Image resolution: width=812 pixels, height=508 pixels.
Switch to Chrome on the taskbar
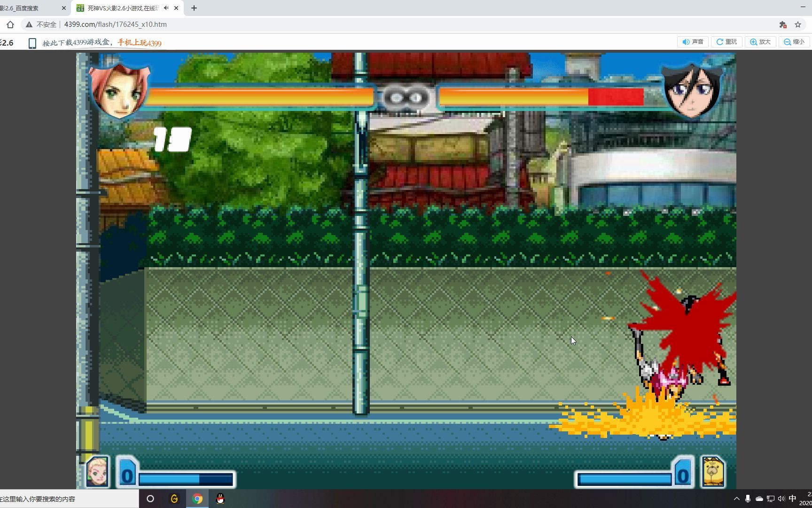(x=197, y=499)
